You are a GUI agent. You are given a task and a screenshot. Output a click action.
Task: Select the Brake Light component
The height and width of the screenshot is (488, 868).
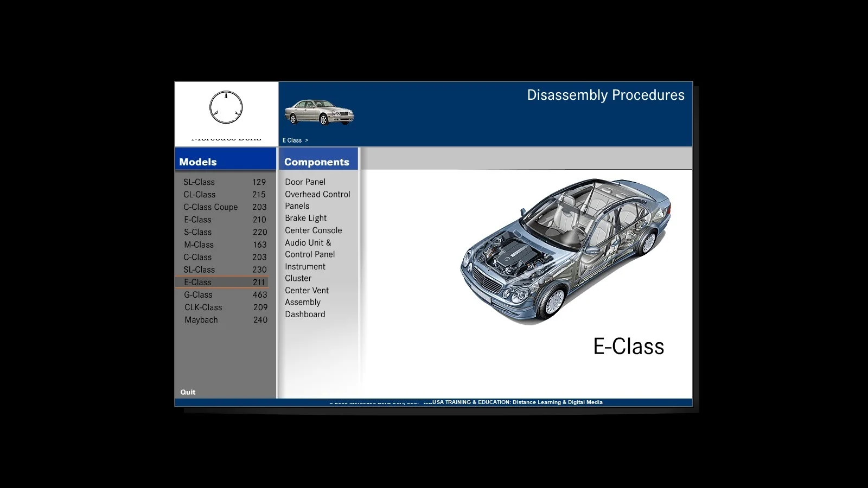click(305, 218)
